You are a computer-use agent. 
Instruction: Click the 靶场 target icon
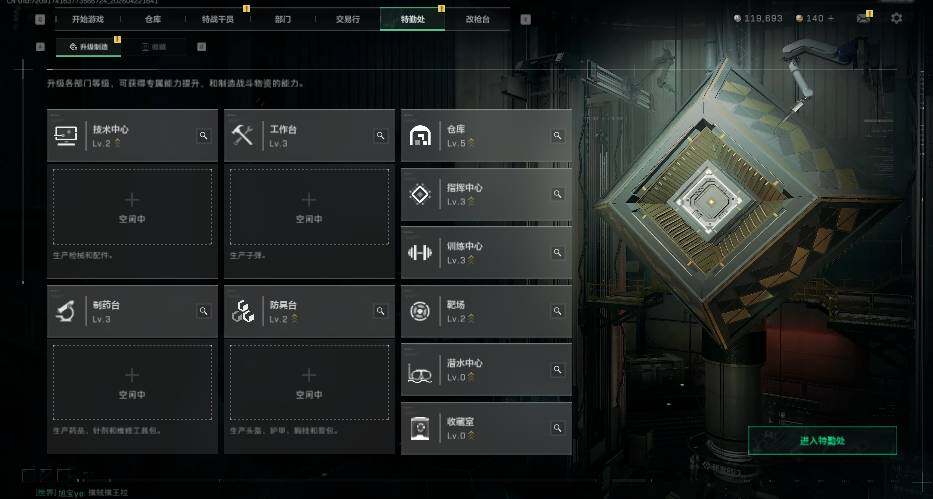419,311
